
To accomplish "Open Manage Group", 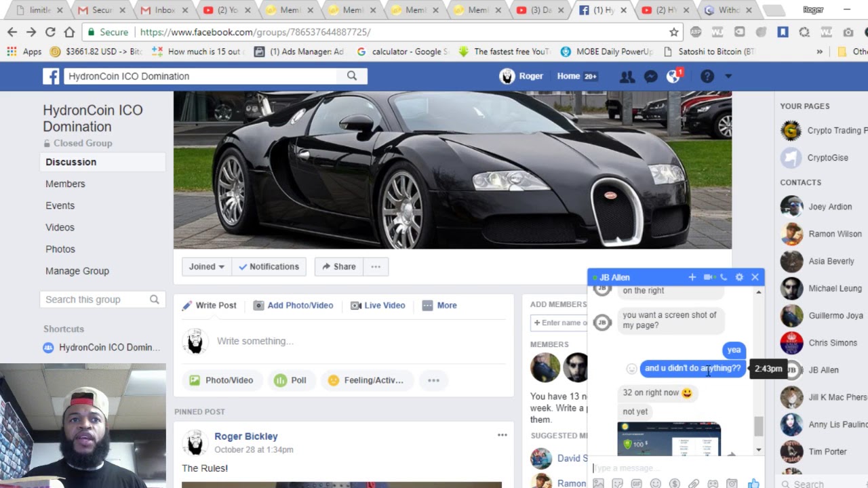I will [77, 270].
